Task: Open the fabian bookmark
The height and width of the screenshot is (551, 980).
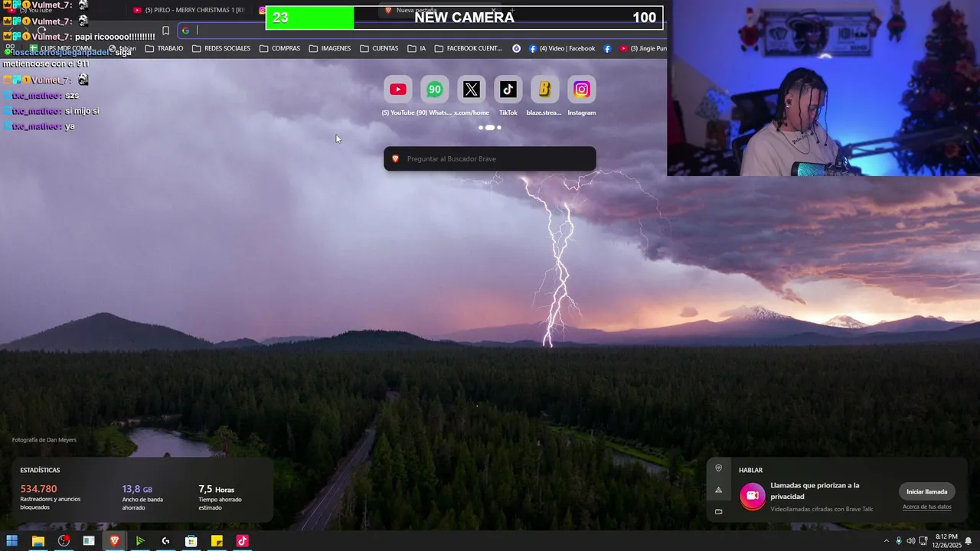Action: [x=122, y=48]
